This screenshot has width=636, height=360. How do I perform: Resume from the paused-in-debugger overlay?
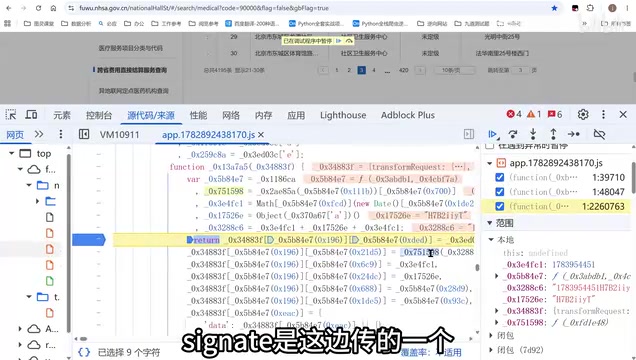pos(338,41)
